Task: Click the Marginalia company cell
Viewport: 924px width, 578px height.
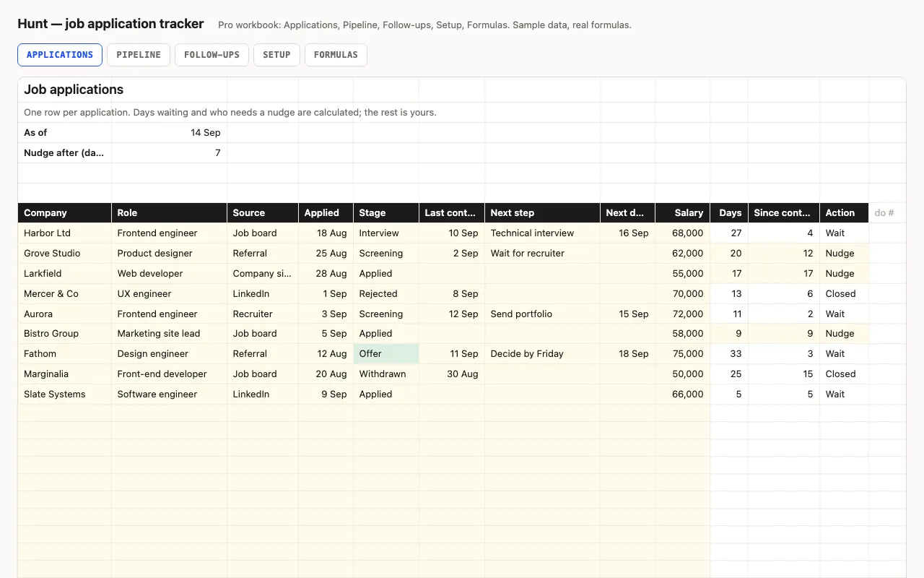Action: click(x=65, y=374)
